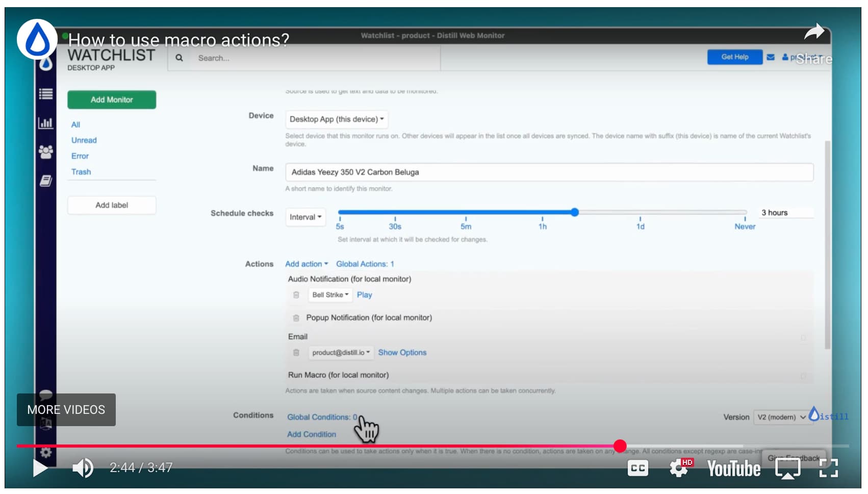Edit the monitor Name field

(549, 172)
